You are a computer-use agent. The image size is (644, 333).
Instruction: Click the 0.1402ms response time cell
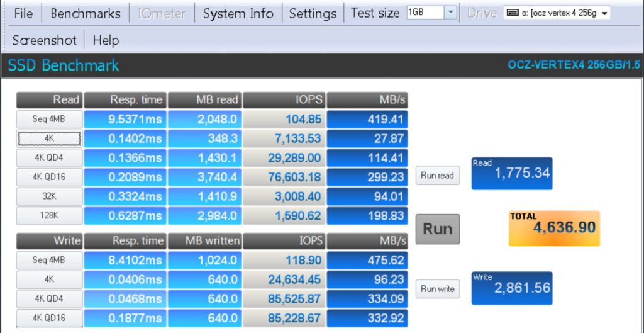[125, 139]
